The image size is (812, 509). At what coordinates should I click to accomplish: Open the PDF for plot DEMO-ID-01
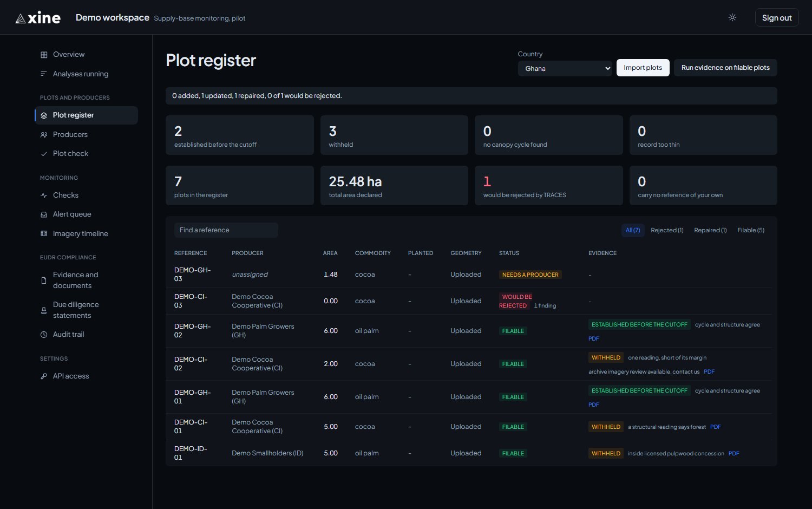click(x=734, y=453)
